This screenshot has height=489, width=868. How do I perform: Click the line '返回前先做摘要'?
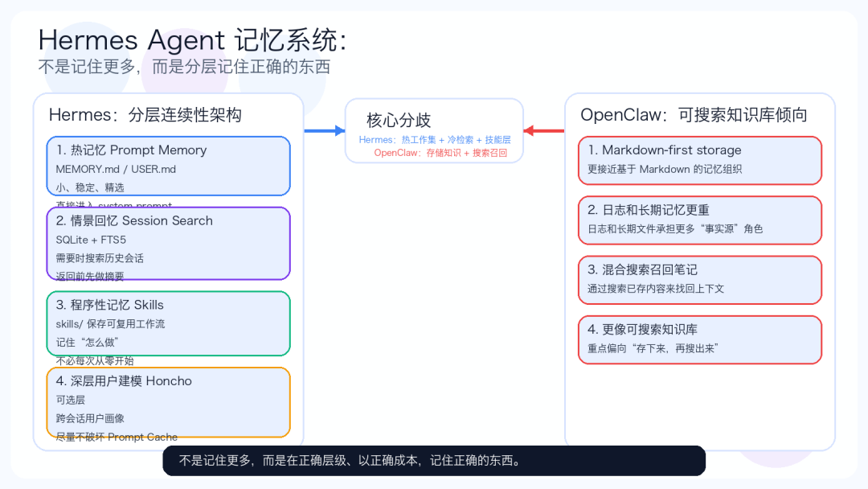(x=90, y=277)
